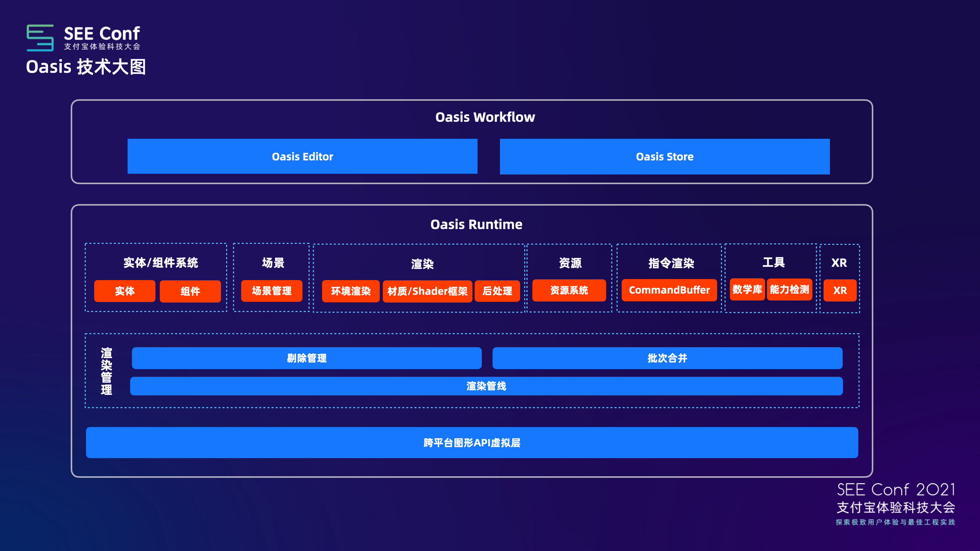Select the 组件 orange box
980x551 pixels.
click(x=190, y=291)
